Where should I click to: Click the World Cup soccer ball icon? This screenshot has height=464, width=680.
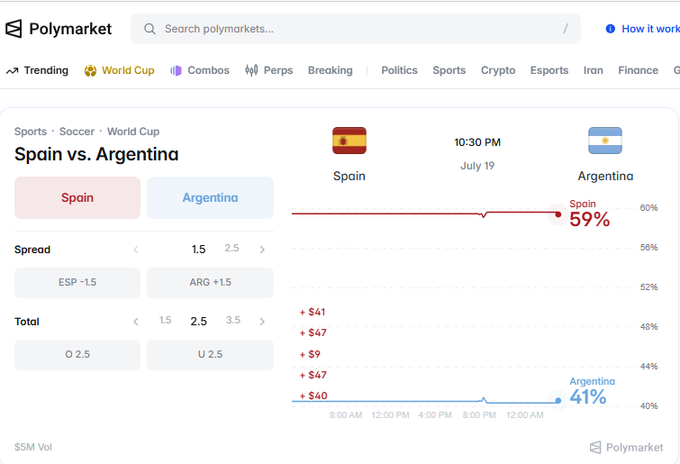[90, 71]
